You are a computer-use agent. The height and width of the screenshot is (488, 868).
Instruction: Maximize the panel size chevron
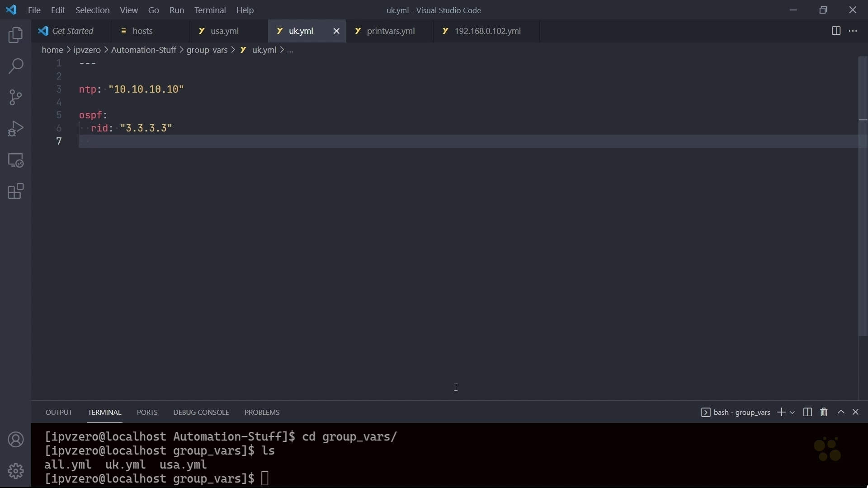click(x=841, y=412)
